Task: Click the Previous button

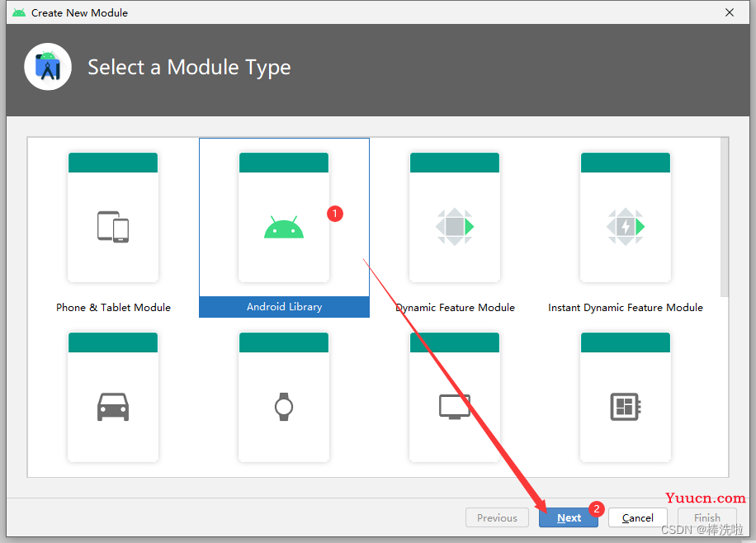Action: click(497, 517)
